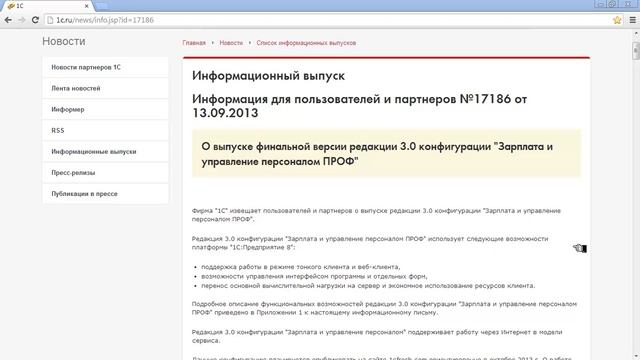This screenshot has height=360, width=640.
Task: Open the RSS sidebar item
Action: click(105, 131)
